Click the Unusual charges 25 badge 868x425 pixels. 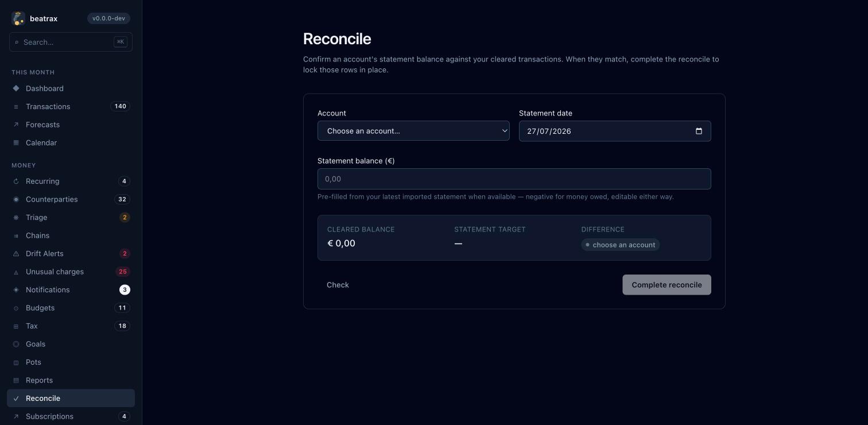pos(122,272)
